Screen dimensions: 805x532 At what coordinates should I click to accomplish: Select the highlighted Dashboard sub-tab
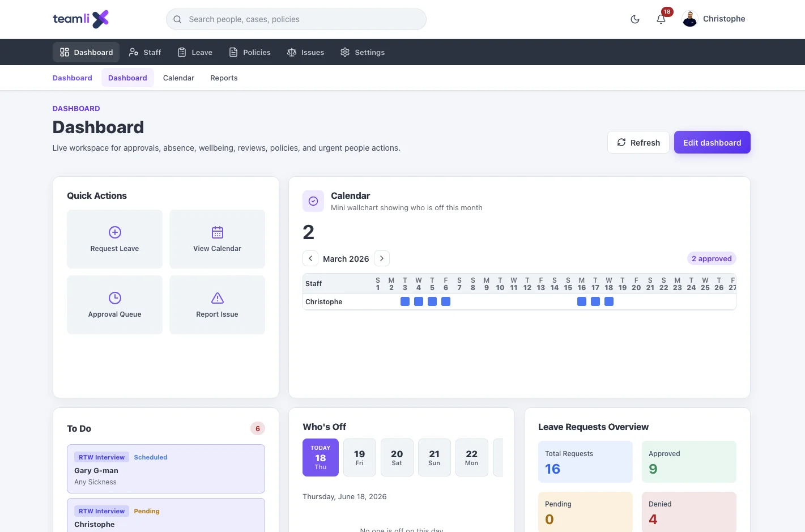click(x=127, y=78)
